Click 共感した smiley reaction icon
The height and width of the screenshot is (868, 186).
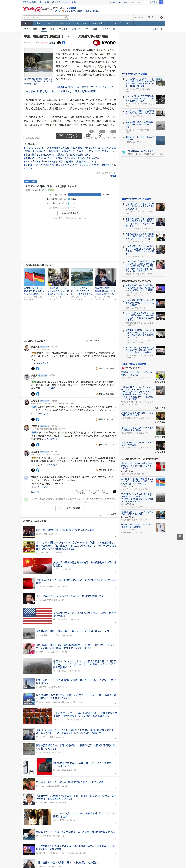(77, 492)
